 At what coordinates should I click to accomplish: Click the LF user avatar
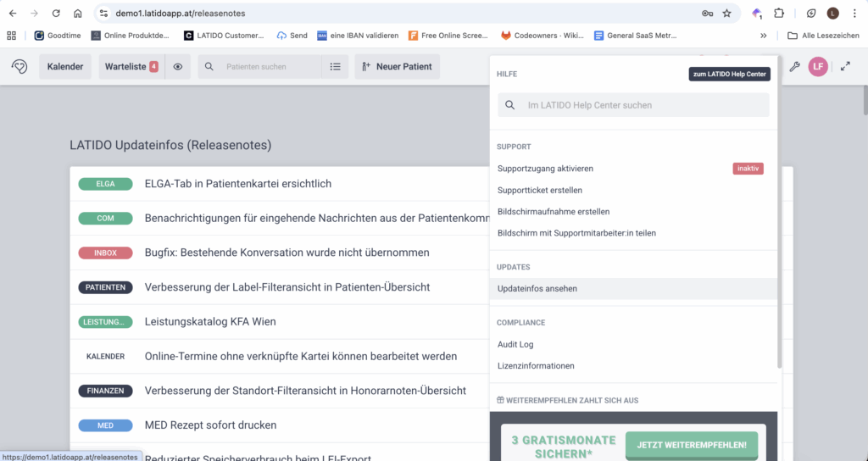(x=818, y=67)
